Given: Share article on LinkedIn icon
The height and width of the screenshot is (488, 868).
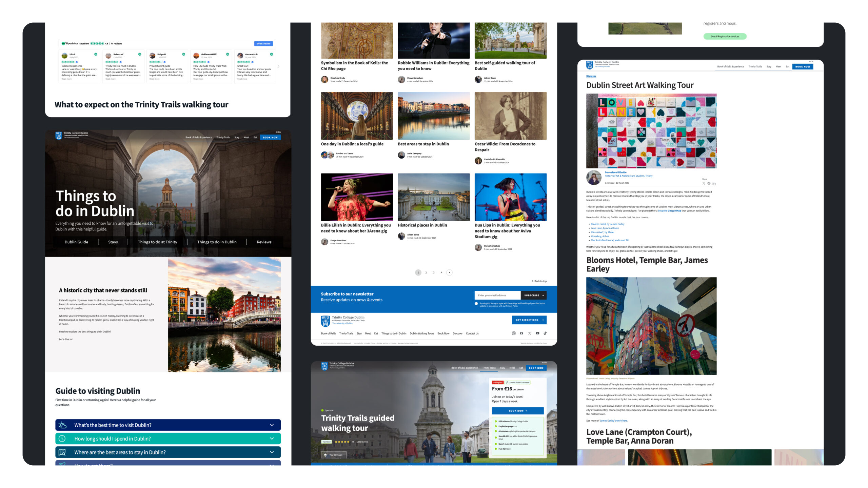Looking at the screenshot, I should 714,183.
